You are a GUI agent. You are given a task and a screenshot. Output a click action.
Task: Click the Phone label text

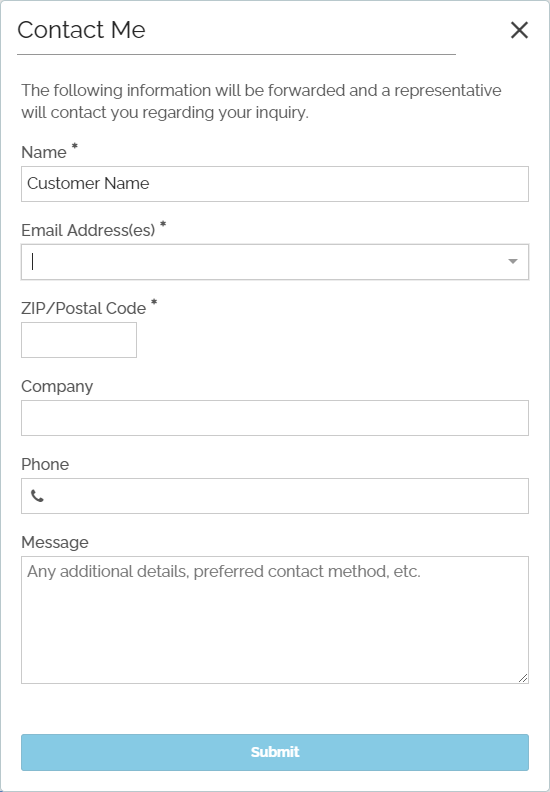pyautogui.click(x=45, y=465)
